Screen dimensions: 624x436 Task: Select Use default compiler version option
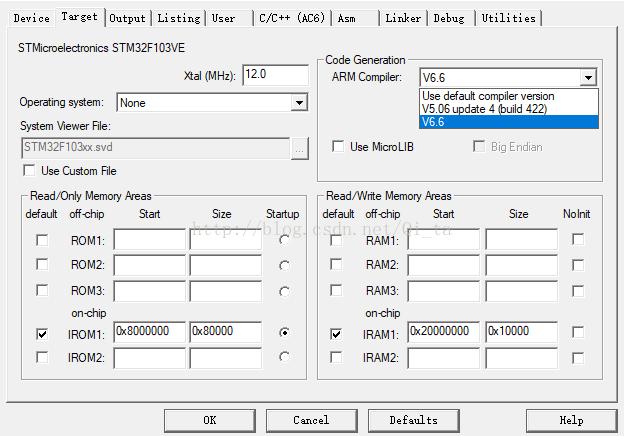(509, 96)
